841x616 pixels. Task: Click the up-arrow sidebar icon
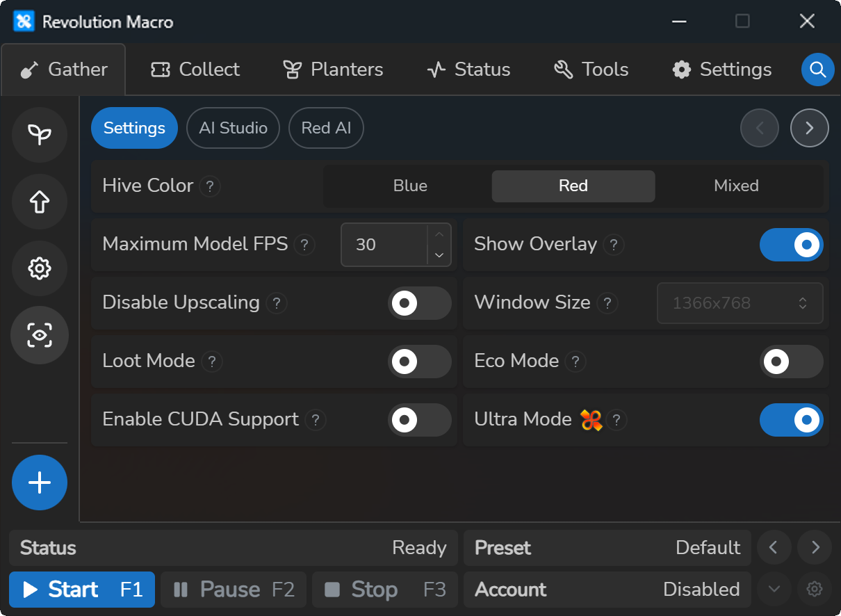40,202
